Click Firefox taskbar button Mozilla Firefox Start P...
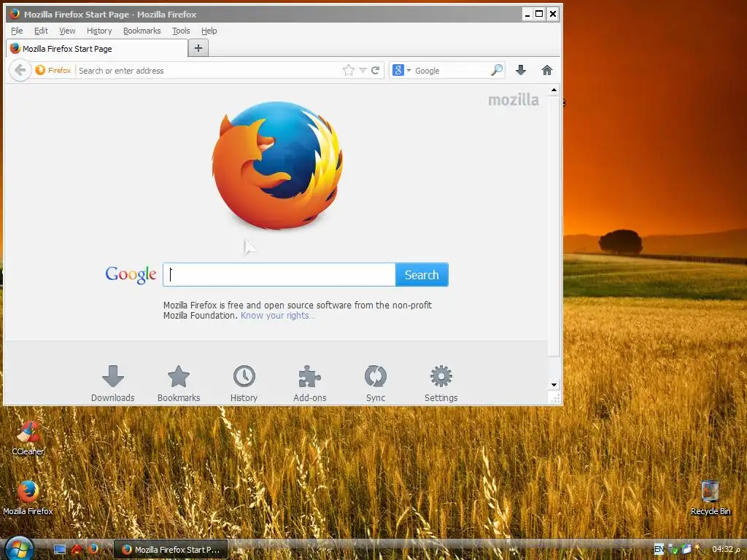This screenshot has height=560, width=747. click(171, 550)
